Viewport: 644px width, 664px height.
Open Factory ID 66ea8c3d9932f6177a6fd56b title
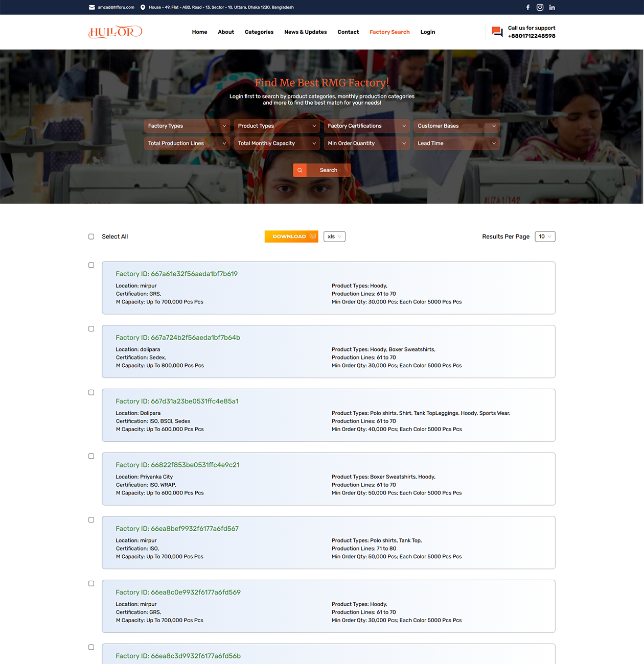pyautogui.click(x=178, y=656)
